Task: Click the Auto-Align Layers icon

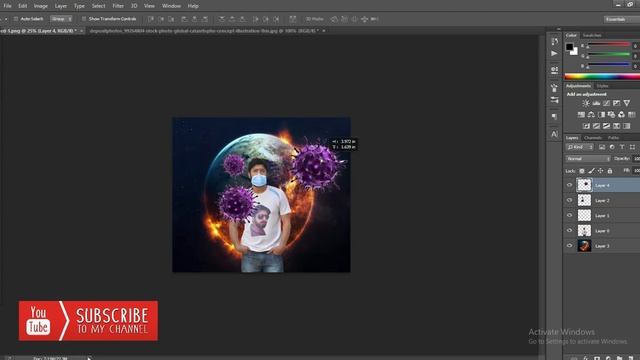Action: (293, 19)
